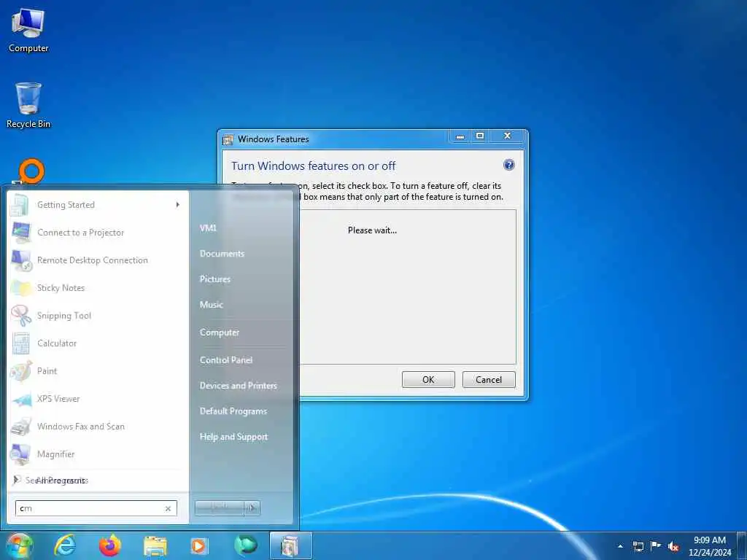Open Computer link in Start menu
Screen dimensions: 747x560
tap(219, 332)
